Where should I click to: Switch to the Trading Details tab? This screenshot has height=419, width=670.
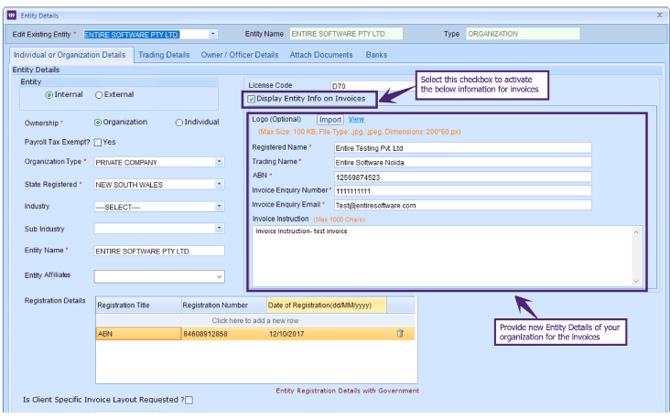point(164,54)
